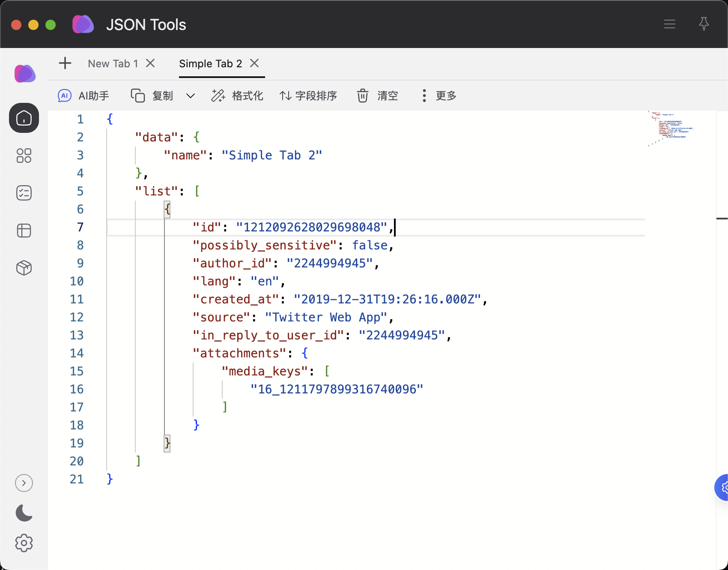Open the 更多 more options menu
This screenshot has height=570, width=728.
[439, 96]
